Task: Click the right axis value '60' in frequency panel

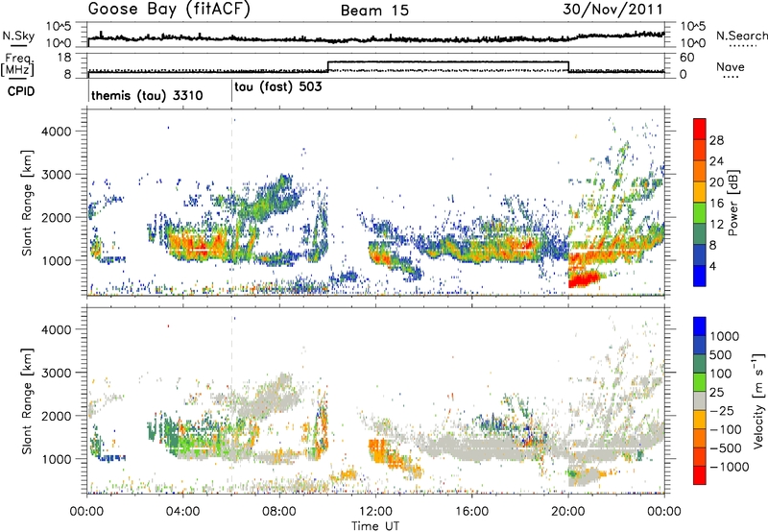Action: (x=687, y=58)
